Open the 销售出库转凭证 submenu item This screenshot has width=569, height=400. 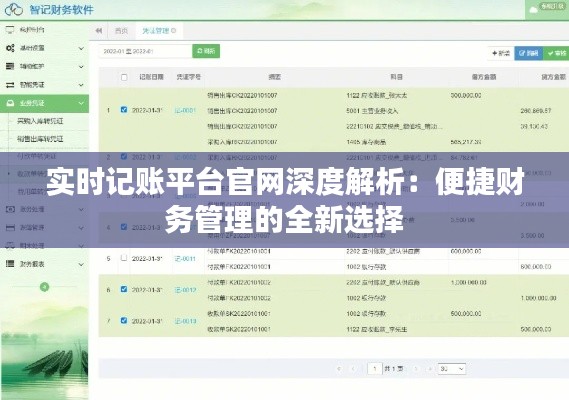coord(40,139)
